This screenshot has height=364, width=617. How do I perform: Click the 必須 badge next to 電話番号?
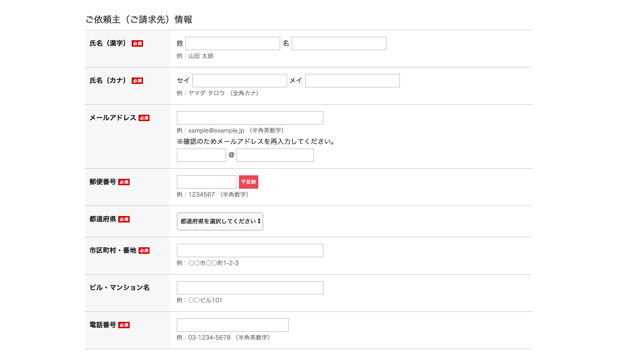click(x=124, y=325)
